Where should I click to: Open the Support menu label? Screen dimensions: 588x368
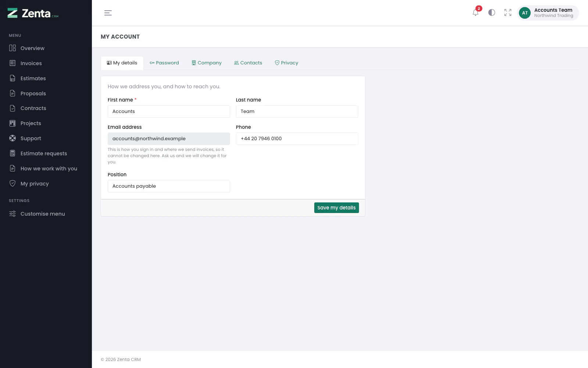31,138
